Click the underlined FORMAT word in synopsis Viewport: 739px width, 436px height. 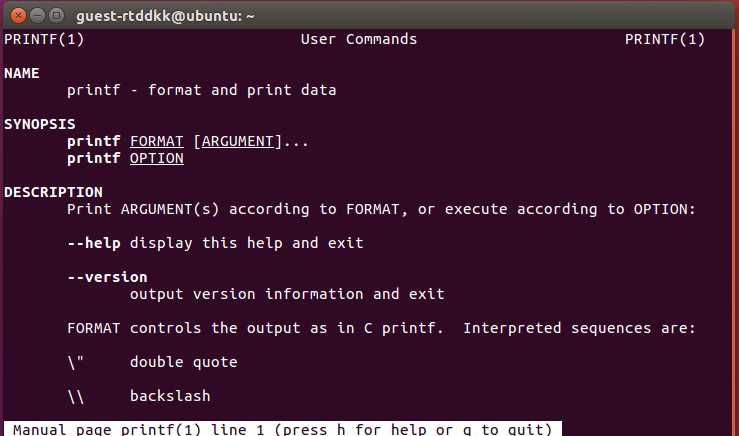coord(156,141)
